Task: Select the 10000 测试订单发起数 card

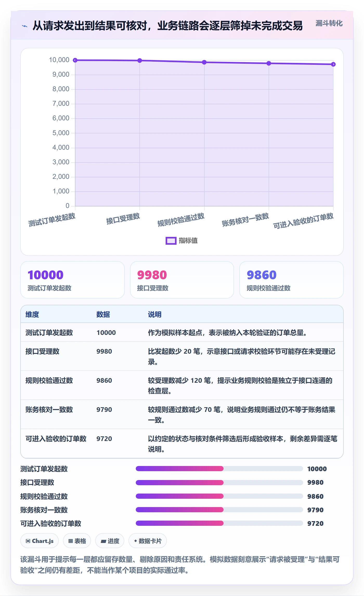Action: point(73,280)
